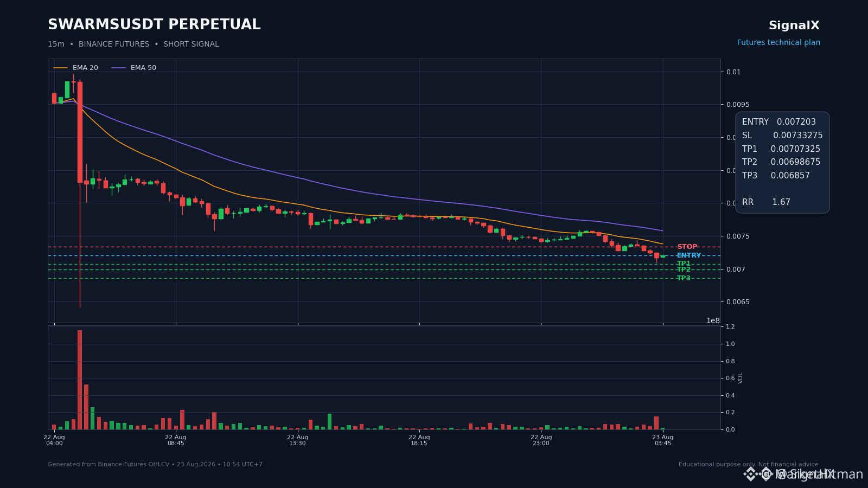Select the SL 0.00733275 row in info box

click(782, 136)
